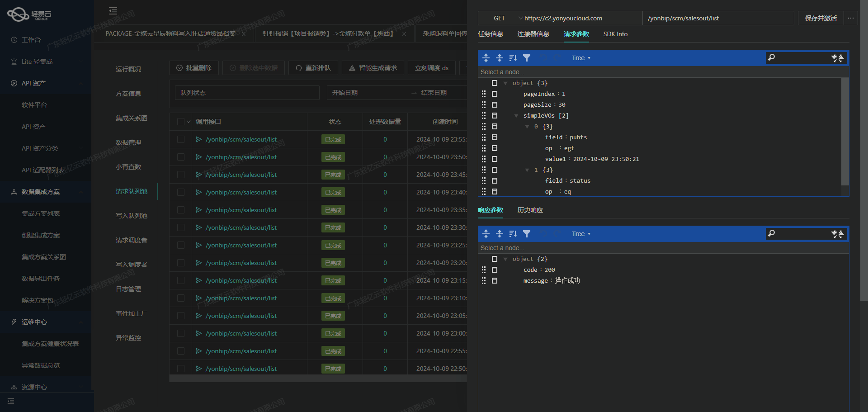Open the 历史响应 tab
Image resolution: width=868 pixels, height=412 pixels.
coord(530,210)
